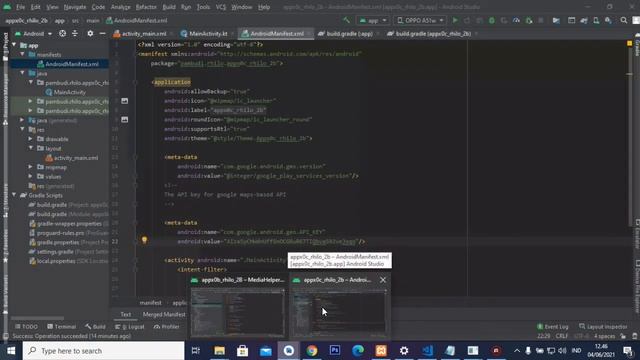Image resolution: width=640 pixels, height=360 pixels.
Task: Click the Search Everywhere magnifier icon
Action: (624, 20)
